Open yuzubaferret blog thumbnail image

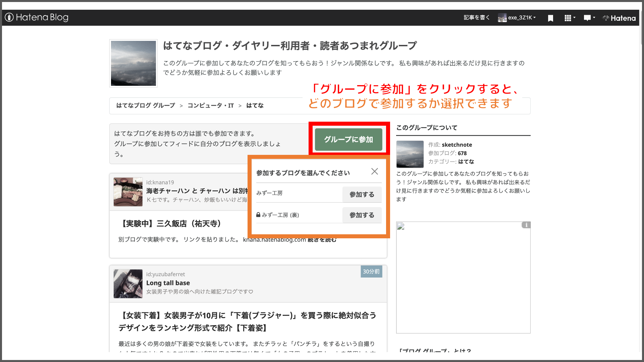(x=128, y=284)
